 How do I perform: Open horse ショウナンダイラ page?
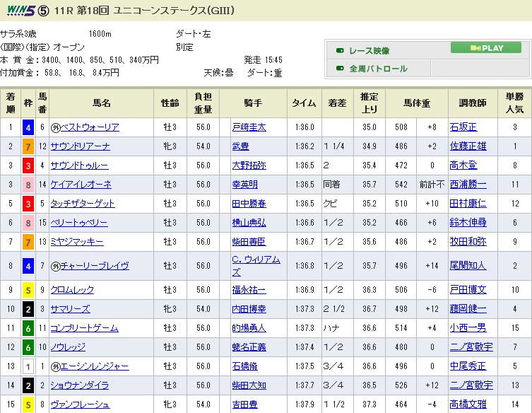[80, 385]
